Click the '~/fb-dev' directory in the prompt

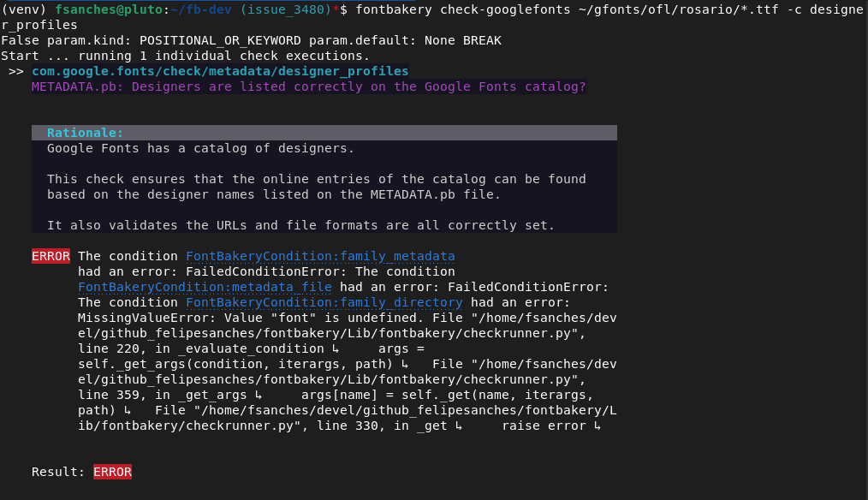click(201, 9)
